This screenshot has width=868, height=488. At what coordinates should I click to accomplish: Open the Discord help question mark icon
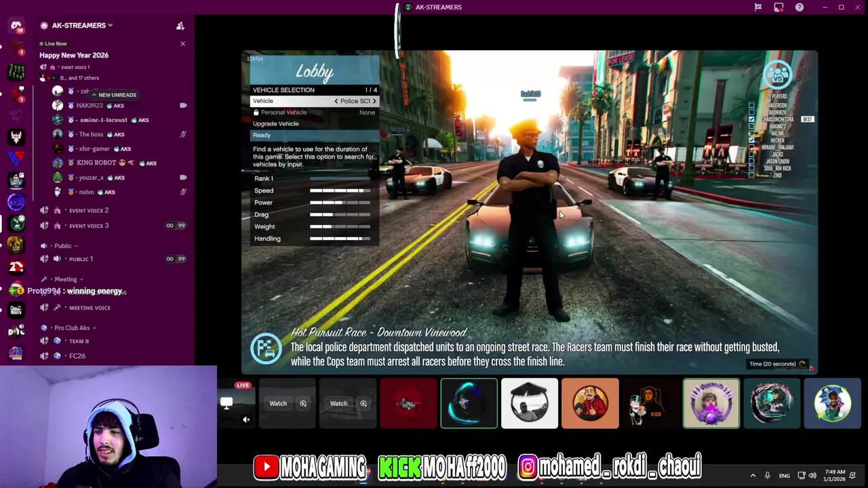800,7
